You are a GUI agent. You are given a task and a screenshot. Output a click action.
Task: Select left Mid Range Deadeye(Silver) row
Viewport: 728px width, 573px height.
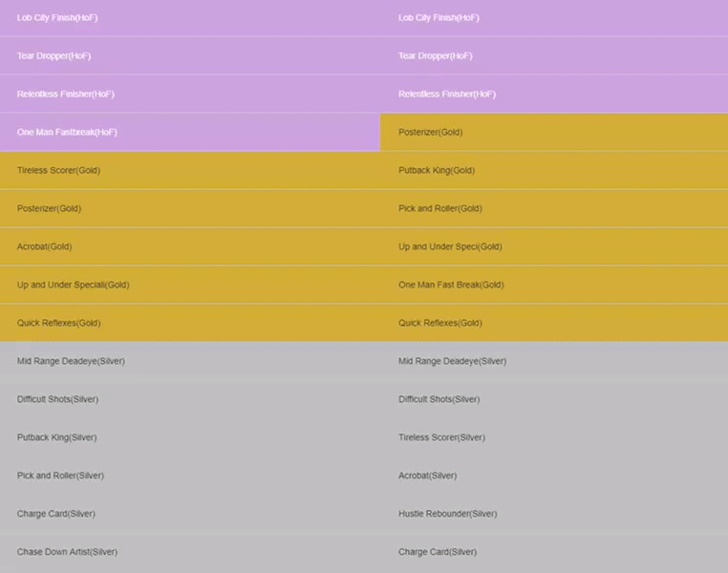pos(190,361)
